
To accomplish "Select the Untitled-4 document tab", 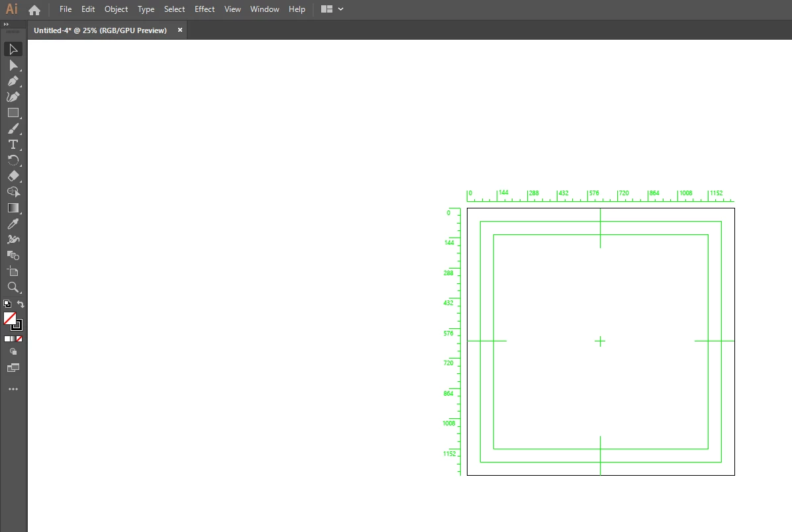I will pyautogui.click(x=100, y=30).
